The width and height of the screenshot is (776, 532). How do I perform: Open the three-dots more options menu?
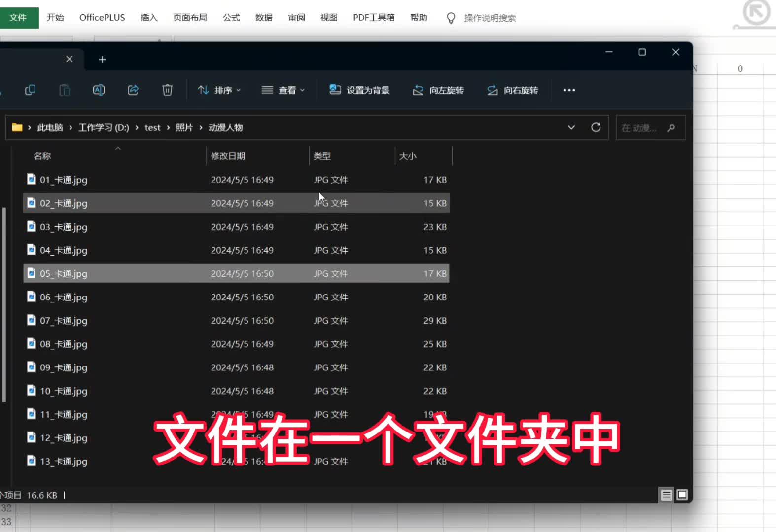click(569, 90)
